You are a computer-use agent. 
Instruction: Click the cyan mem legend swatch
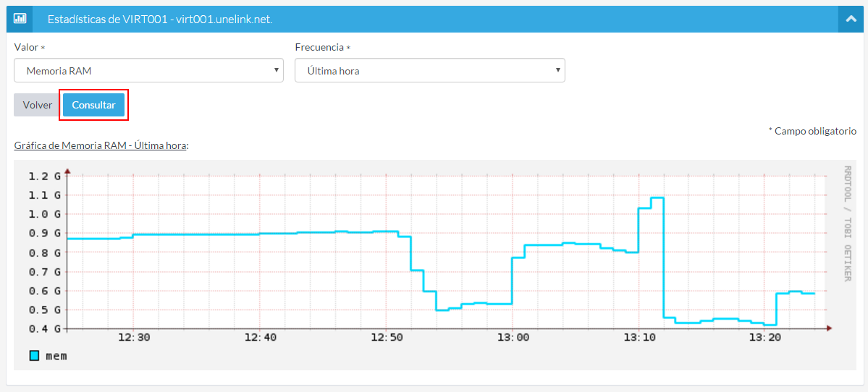[x=34, y=356]
